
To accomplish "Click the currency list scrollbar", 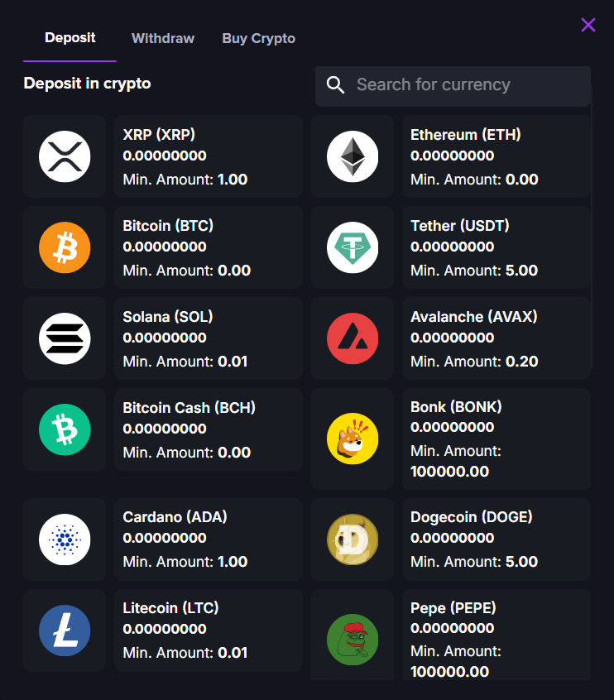I will [x=592, y=227].
